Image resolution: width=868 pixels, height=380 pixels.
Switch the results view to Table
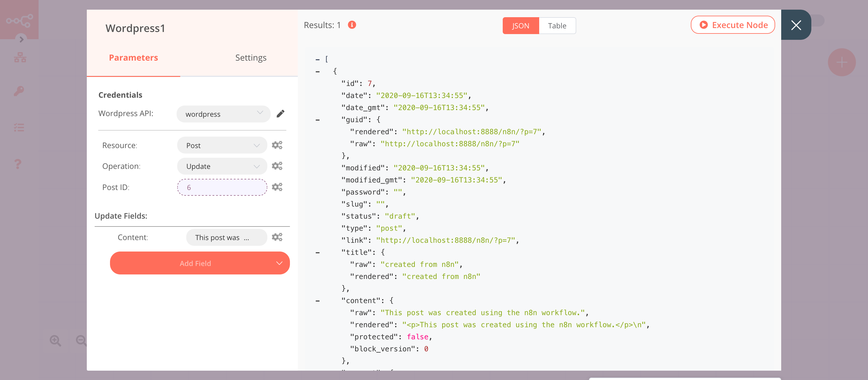[557, 25]
